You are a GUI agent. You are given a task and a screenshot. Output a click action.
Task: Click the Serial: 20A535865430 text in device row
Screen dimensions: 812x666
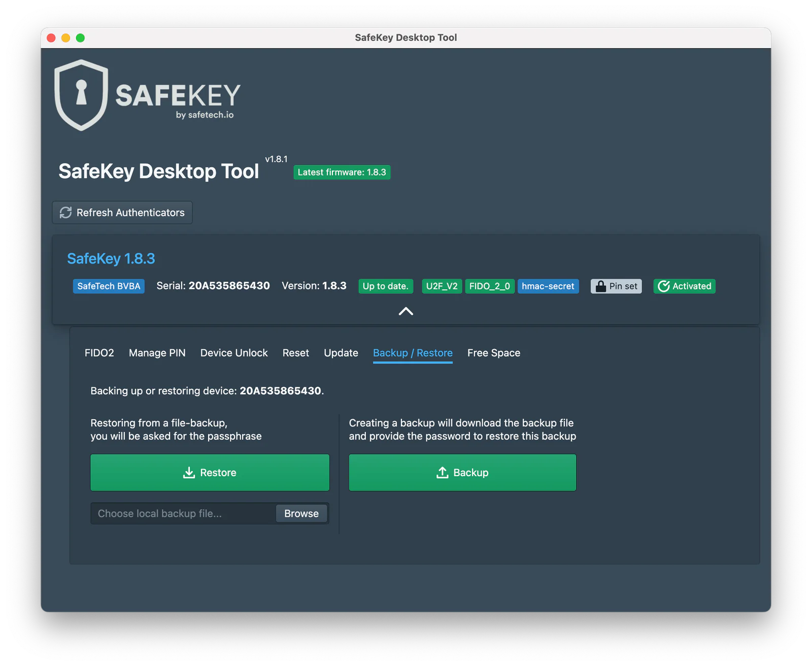(x=213, y=286)
